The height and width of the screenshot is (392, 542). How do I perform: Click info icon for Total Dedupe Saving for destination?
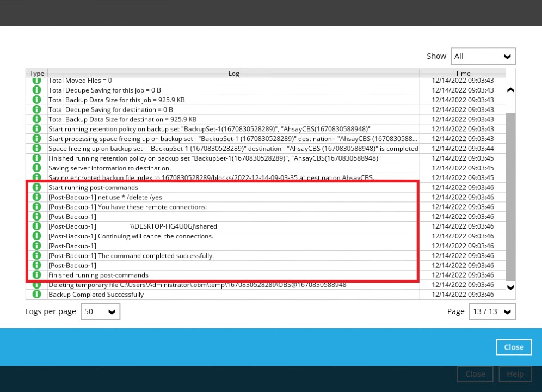point(37,109)
